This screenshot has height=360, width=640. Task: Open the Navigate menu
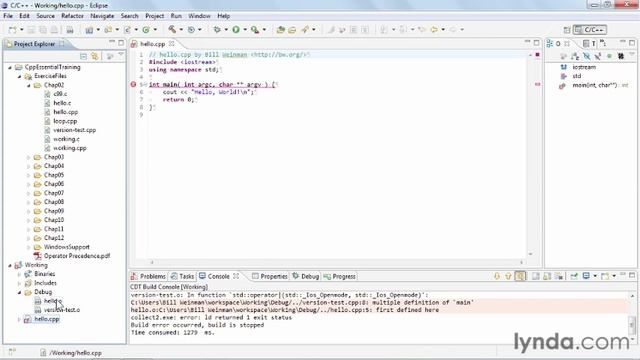coord(102,16)
